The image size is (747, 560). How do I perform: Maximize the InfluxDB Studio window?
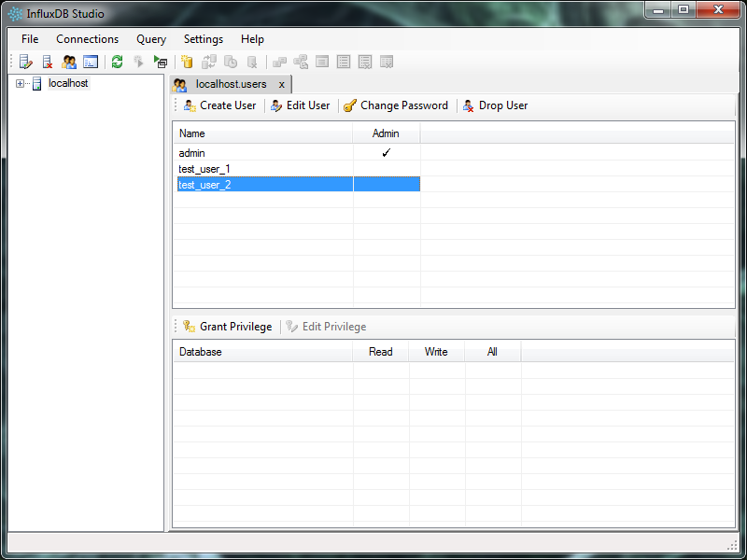point(684,9)
